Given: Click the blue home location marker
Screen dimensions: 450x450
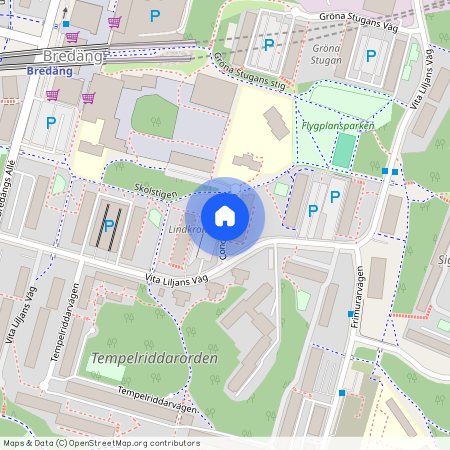Looking at the screenshot, I should click(x=225, y=217).
